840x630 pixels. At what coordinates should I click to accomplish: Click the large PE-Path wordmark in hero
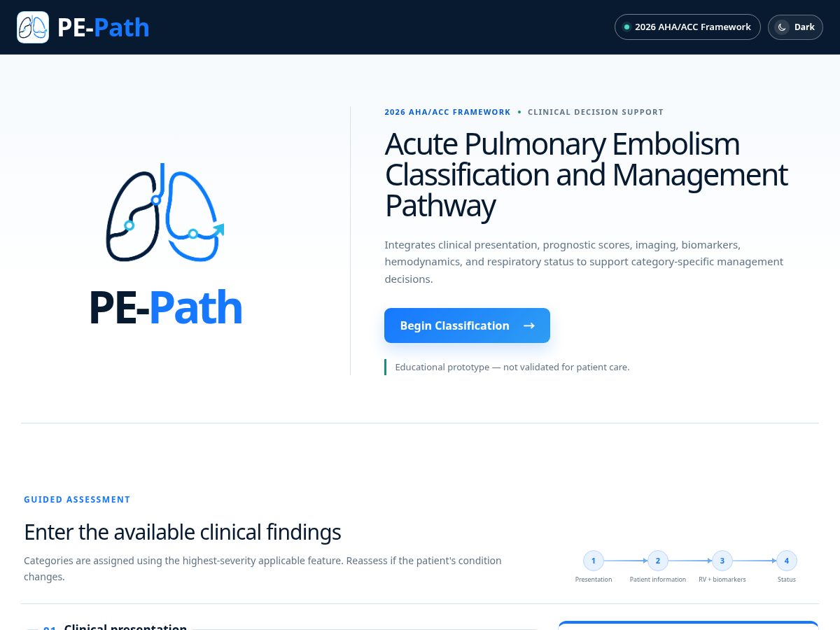(165, 307)
